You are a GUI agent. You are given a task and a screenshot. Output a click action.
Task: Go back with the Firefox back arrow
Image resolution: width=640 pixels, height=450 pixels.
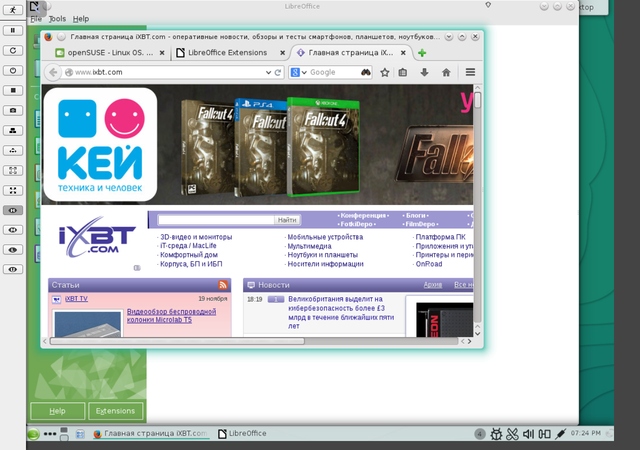tap(53, 72)
